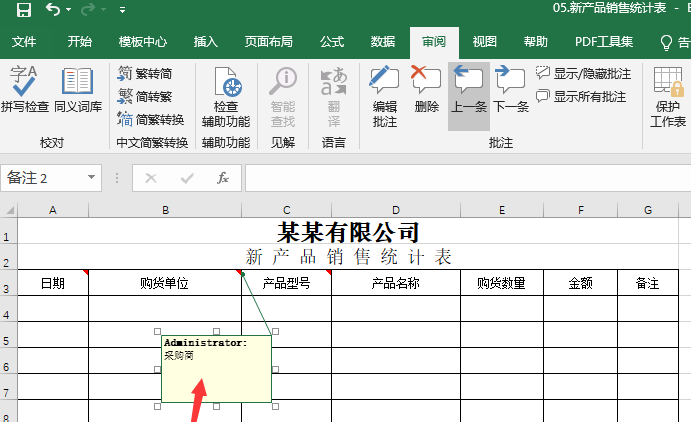Screen dimensions: 691x422
Task: Select the 日期 header cell
Action: click(x=53, y=283)
